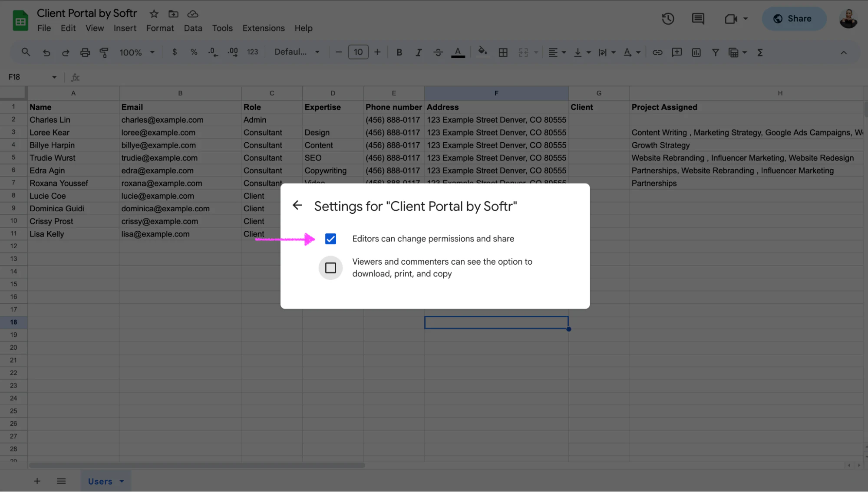Open text color picker
Screen dimensions: 868x492
coord(458,52)
